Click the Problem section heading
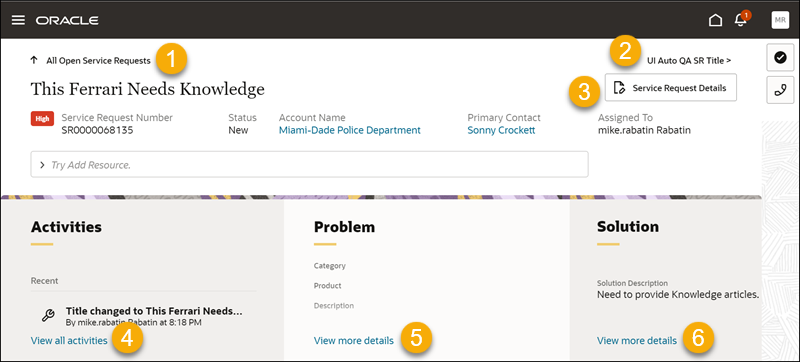800x362 pixels. click(344, 227)
